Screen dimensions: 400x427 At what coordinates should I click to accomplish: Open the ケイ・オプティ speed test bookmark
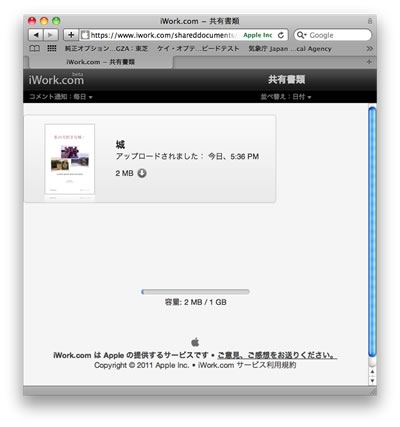click(x=198, y=49)
